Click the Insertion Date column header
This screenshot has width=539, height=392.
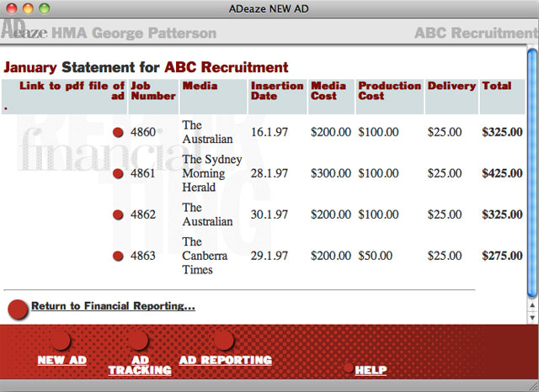[276, 91]
